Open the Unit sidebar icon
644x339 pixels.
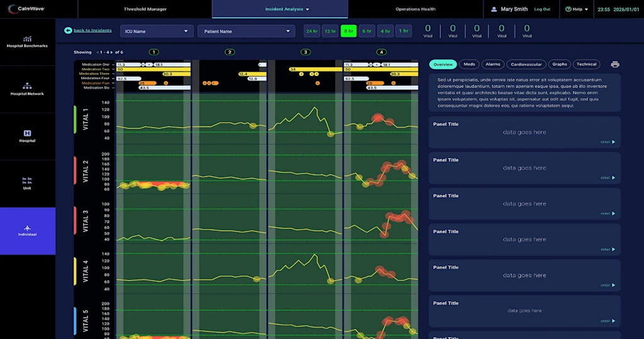pos(27,181)
